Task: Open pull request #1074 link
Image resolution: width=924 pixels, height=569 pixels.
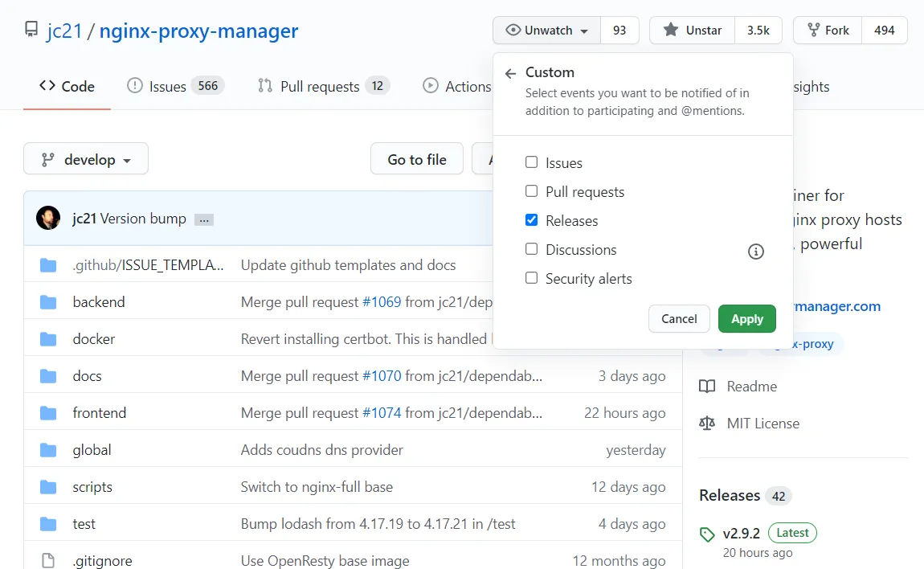Action: point(382,413)
